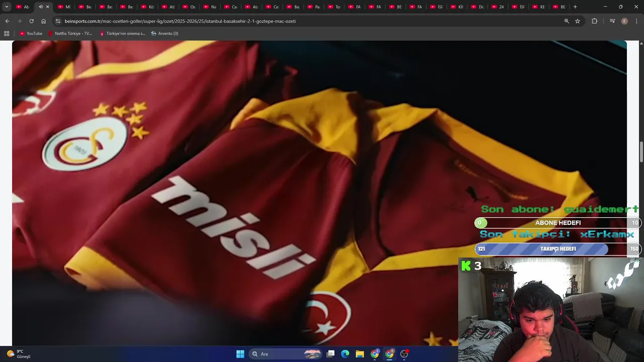The height and width of the screenshot is (362, 644).
Task: Switch to the 'Dü' tab
Action: pos(477,7)
